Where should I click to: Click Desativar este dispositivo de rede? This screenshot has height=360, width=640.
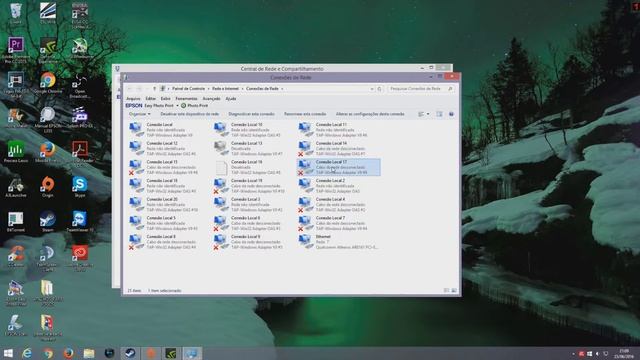(190, 114)
